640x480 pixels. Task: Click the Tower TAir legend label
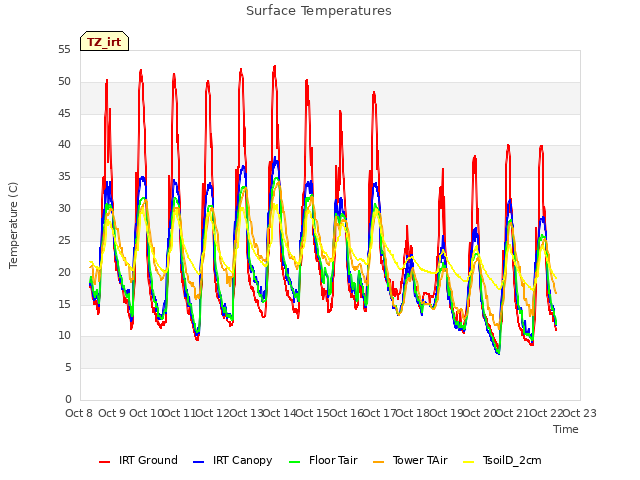420,460
